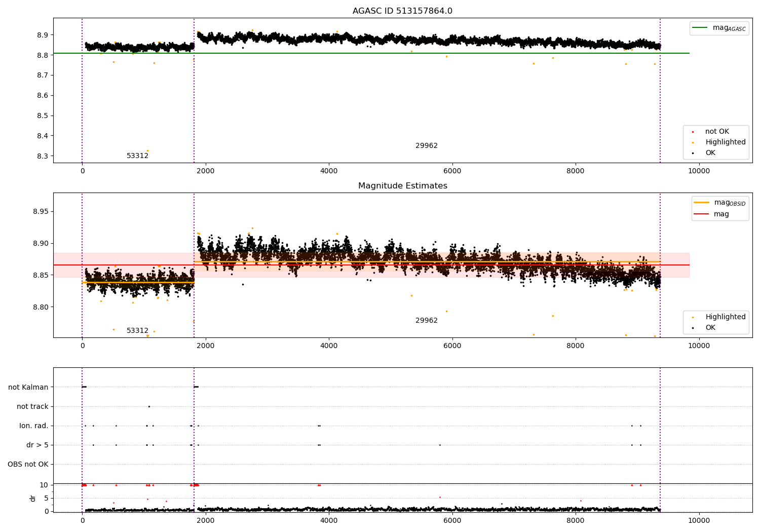Select the "mag AGASC" legend entry
Viewport: 760px width, 532px height.
coord(719,28)
